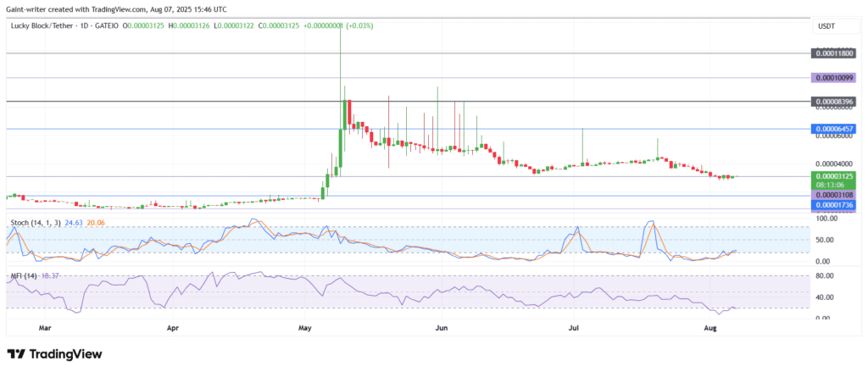Select the 0.00008396 price level label
868x372 pixels.
[834, 102]
